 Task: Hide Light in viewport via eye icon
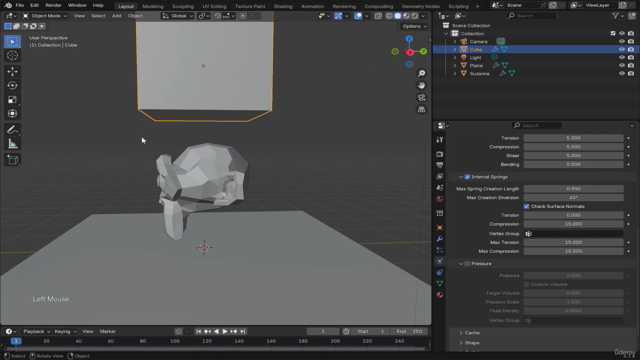point(622,58)
